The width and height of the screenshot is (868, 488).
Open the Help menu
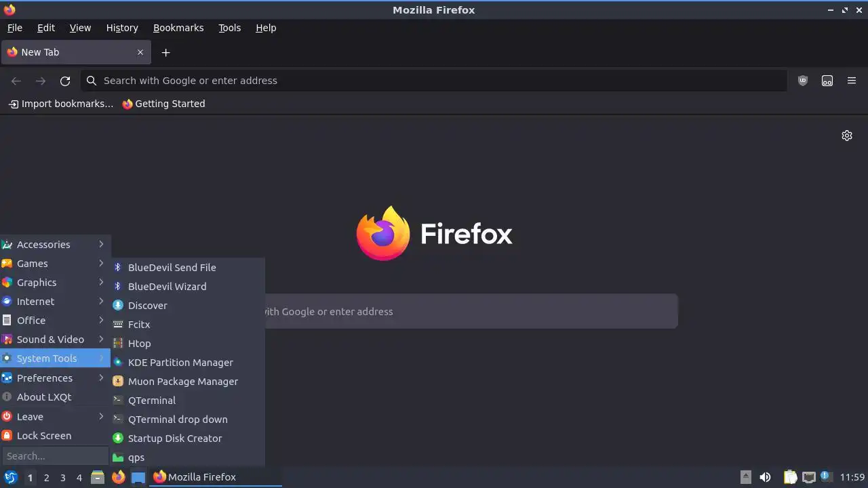click(266, 28)
